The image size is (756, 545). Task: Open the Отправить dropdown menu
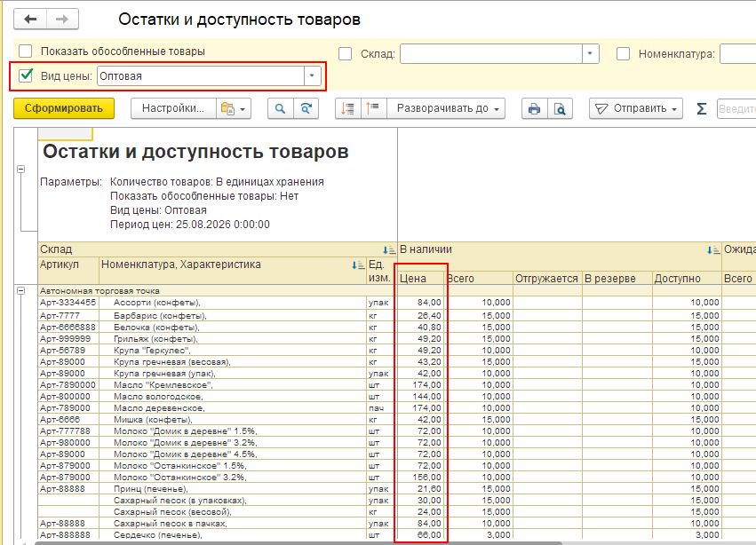pos(635,108)
